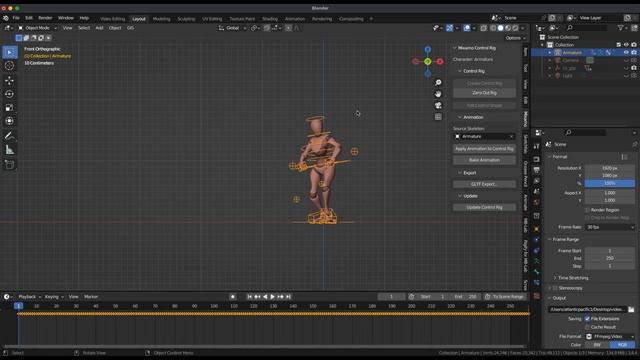Open the Tool properties tab icon
The width and height of the screenshot is (640, 360).
(x=536, y=146)
